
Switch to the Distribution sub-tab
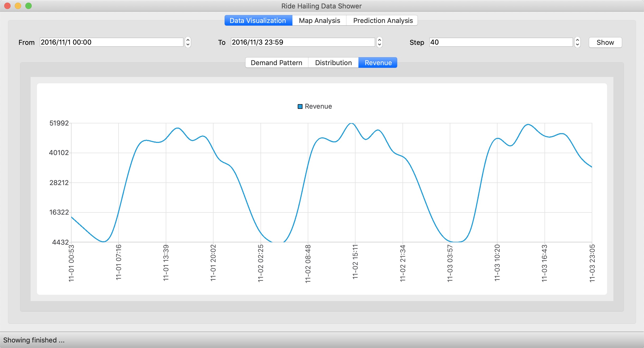pos(333,63)
